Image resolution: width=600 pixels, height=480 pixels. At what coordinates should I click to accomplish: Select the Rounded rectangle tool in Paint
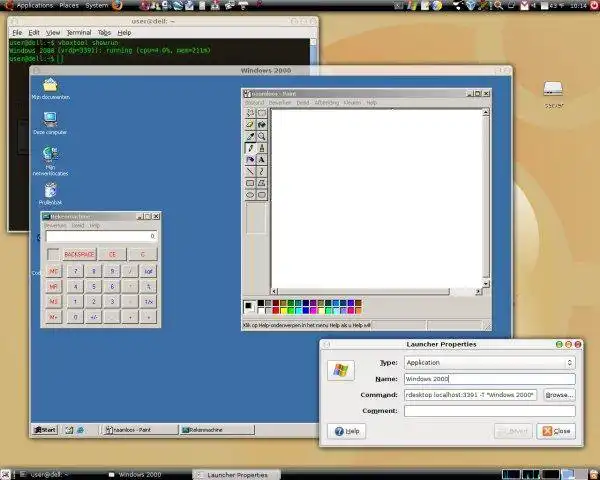tap(262, 195)
